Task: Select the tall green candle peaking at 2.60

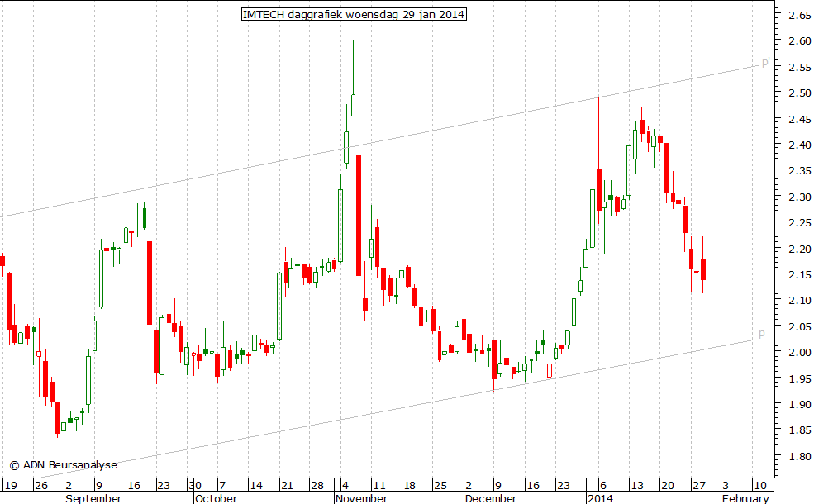Action: pos(354,78)
